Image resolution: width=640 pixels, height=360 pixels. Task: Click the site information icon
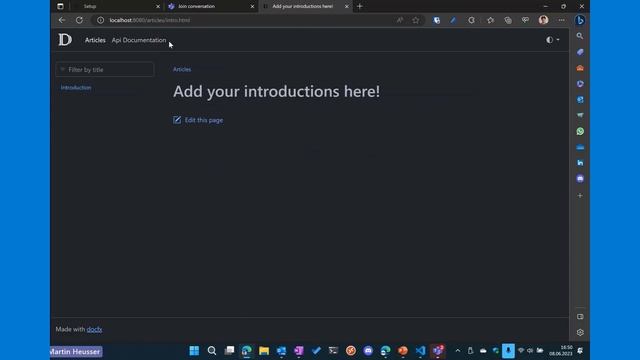100,20
